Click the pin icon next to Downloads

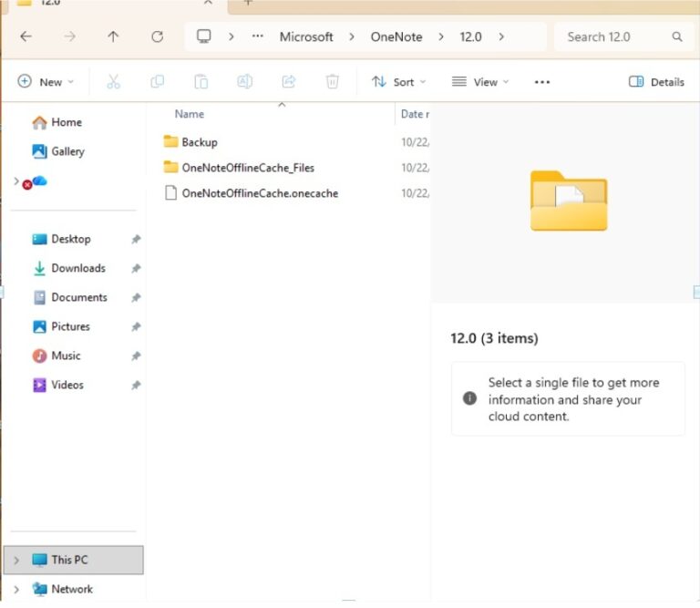coord(136,268)
